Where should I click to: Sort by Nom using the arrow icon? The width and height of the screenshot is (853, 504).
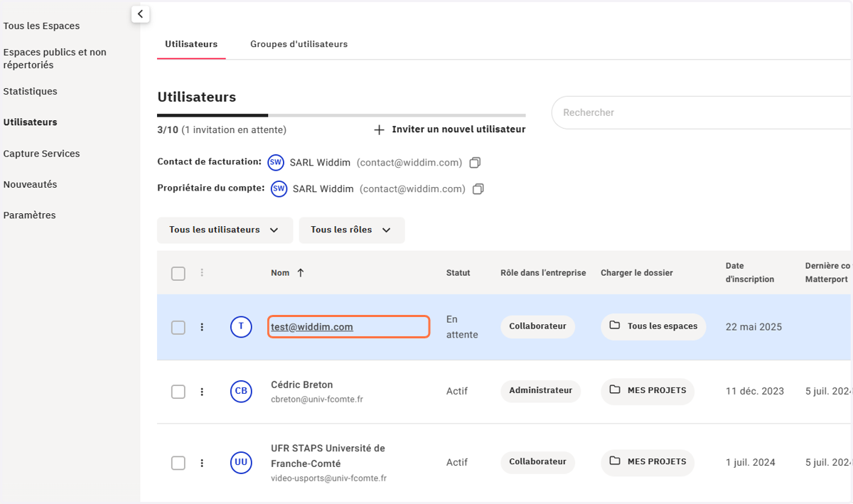coord(301,273)
